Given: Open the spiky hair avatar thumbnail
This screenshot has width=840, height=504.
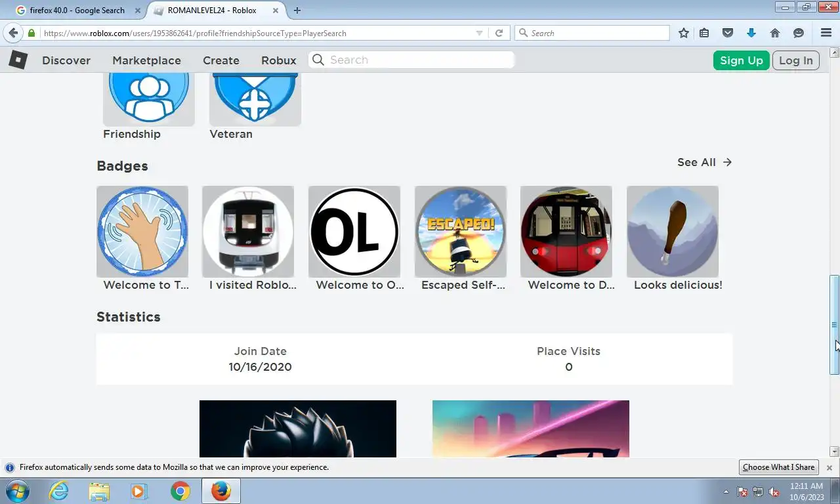Looking at the screenshot, I should point(298,429).
